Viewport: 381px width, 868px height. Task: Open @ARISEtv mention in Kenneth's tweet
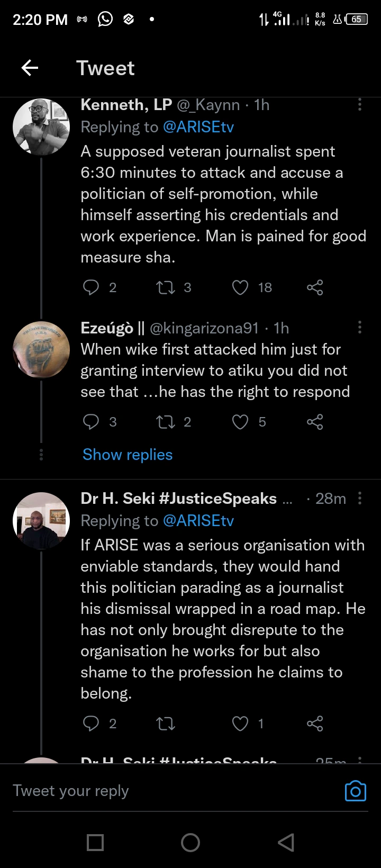point(198,127)
